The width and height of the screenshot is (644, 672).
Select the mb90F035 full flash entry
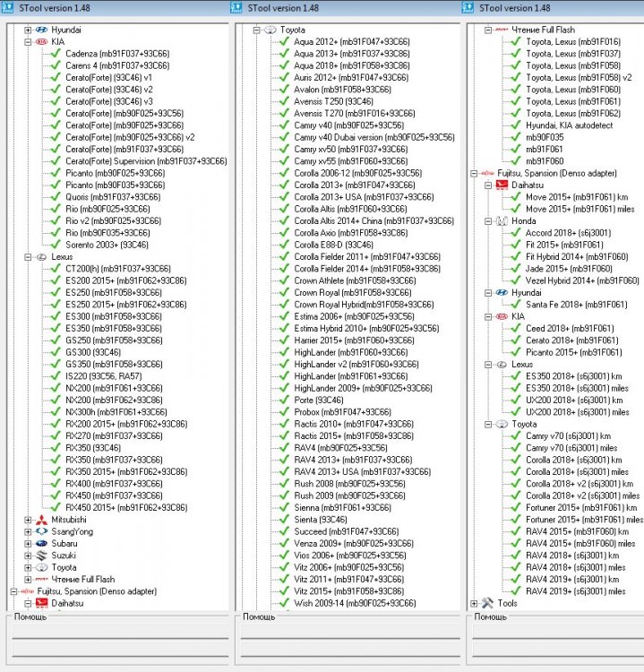[545, 138]
